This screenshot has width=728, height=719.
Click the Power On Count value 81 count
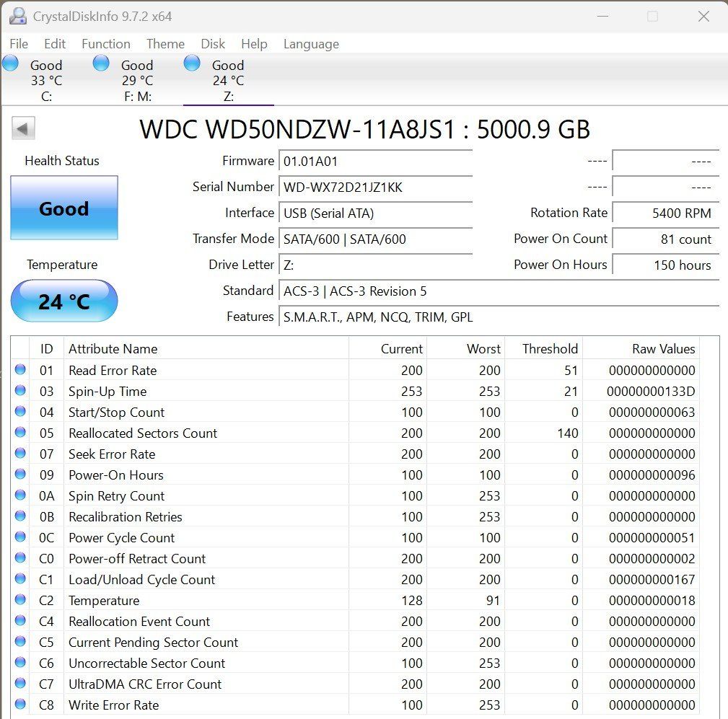tap(666, 239)
